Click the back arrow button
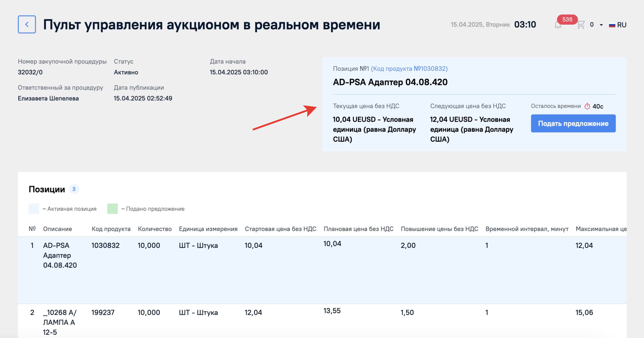Viewport: 644px width, 338px height. click(27, 24)
